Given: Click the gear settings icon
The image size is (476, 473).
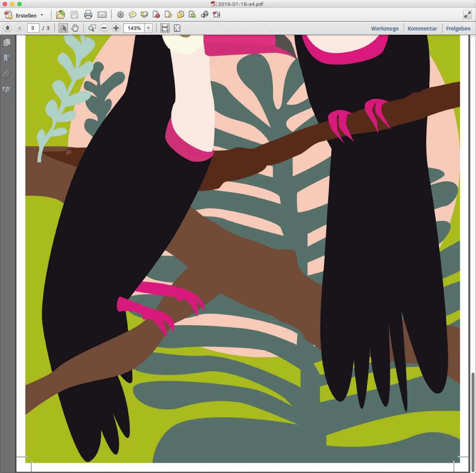Looking at the screenshot, I should click(x=120, y=15).
